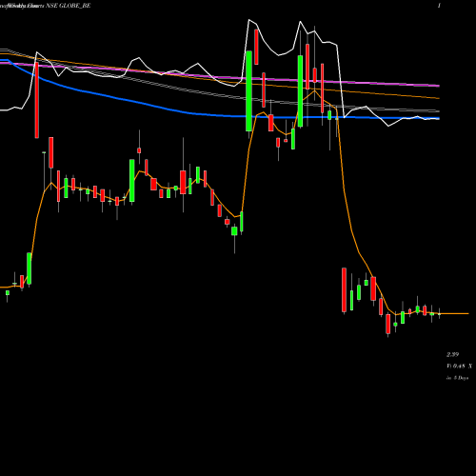Click the 'in 5 Days' label
476x476 pixels.
click(x=458, y=378)
